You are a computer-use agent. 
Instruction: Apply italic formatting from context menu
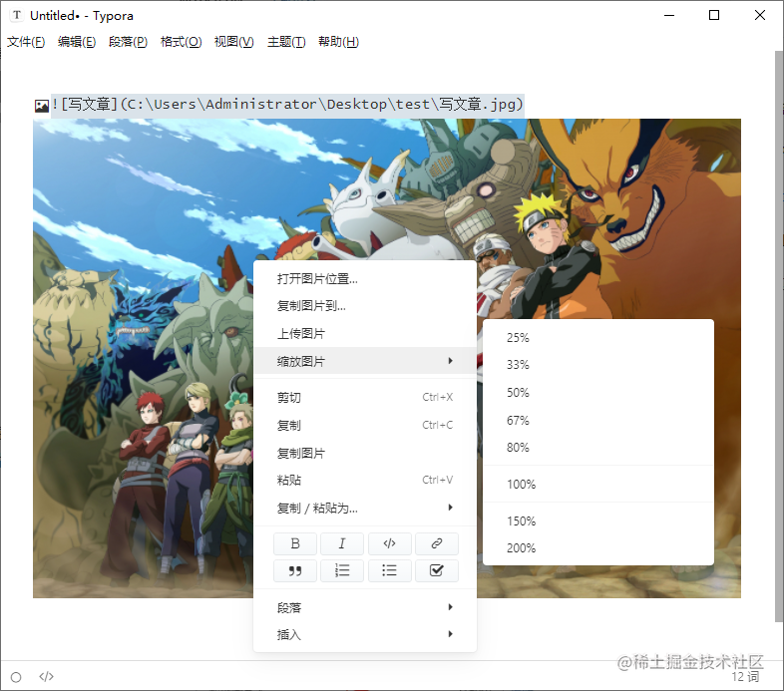pyautogui.click(x=342, y=543)
